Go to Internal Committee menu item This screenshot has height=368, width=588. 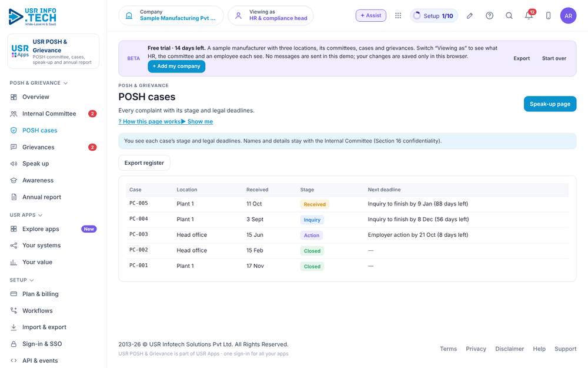pyautogui.click(x=54, y=114)
